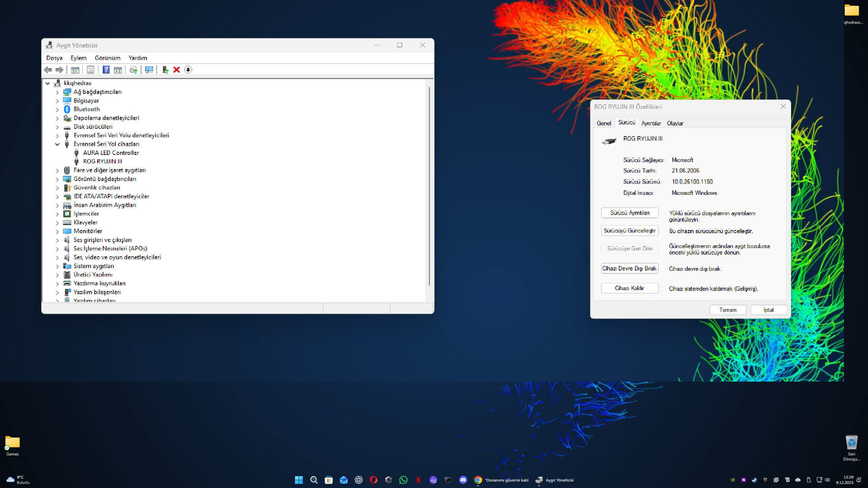Expand Görüntü bağdaştırıcıları category
Screen dimensions: 868x488
coord(57,179)
